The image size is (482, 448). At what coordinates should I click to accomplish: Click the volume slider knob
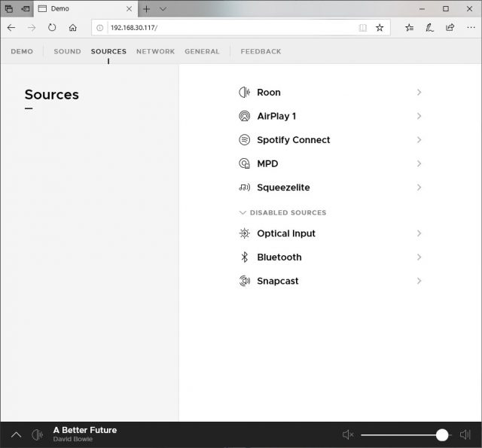point(442,434)
